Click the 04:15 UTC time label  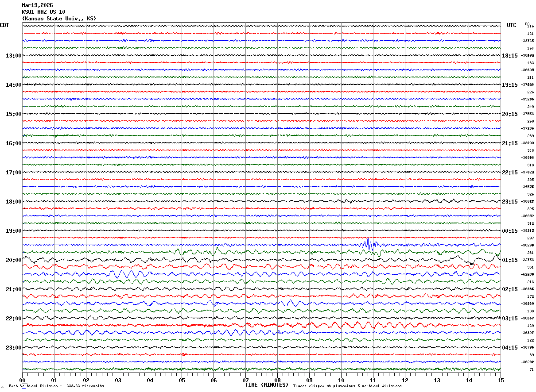[x=509, y=348]
